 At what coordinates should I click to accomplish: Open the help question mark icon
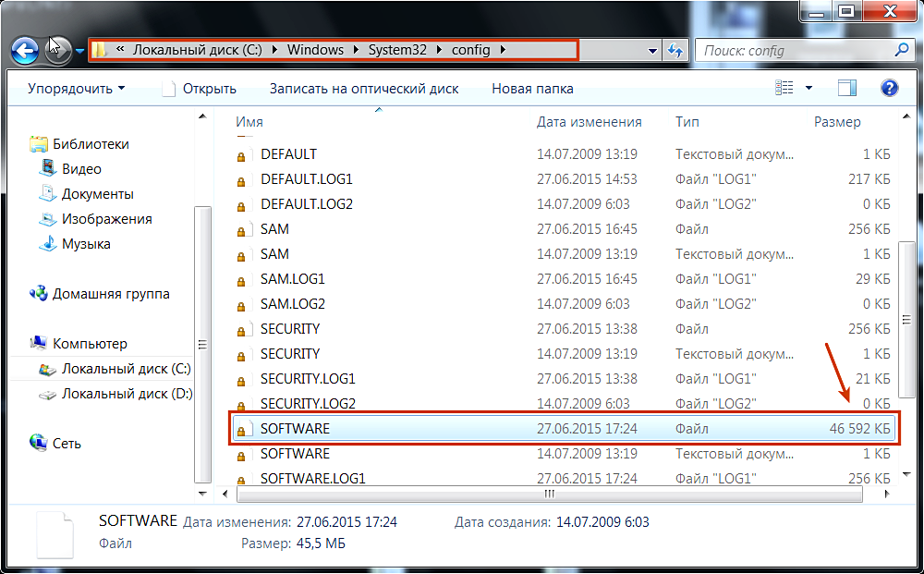coord(889,89)
